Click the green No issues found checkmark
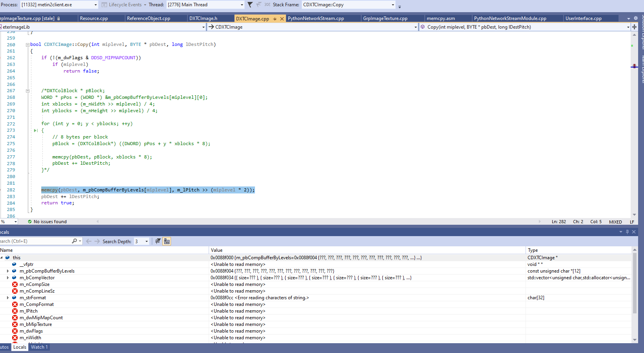Screen dimensions: 644x353 tap(30, 222)
